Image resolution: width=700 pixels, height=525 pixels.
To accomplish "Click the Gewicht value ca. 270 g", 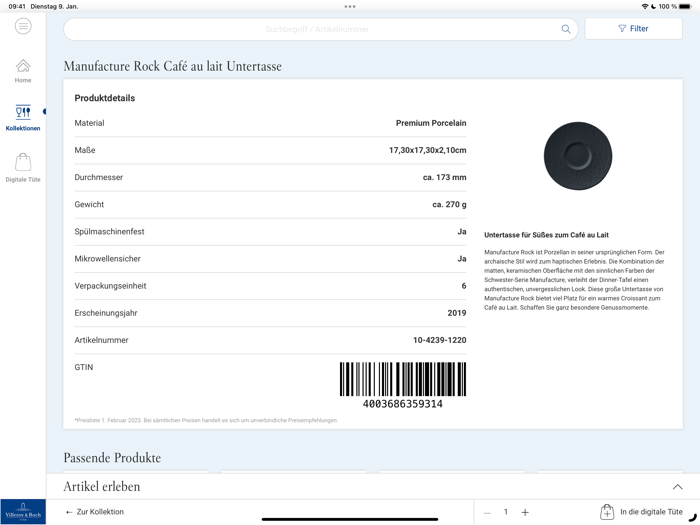I will [x=449, y=204].
